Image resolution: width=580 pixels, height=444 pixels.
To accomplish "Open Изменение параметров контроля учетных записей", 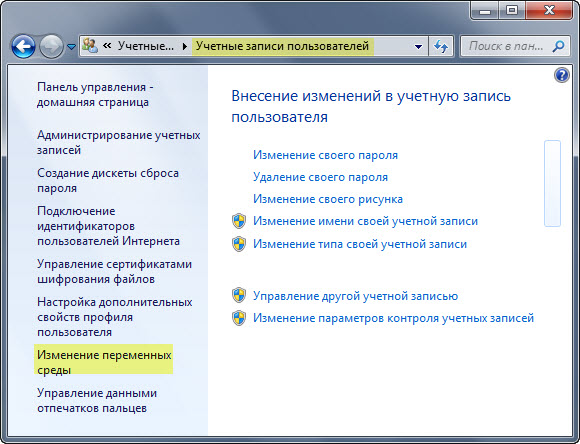I will pyautogui.click(x=394, y=318).
